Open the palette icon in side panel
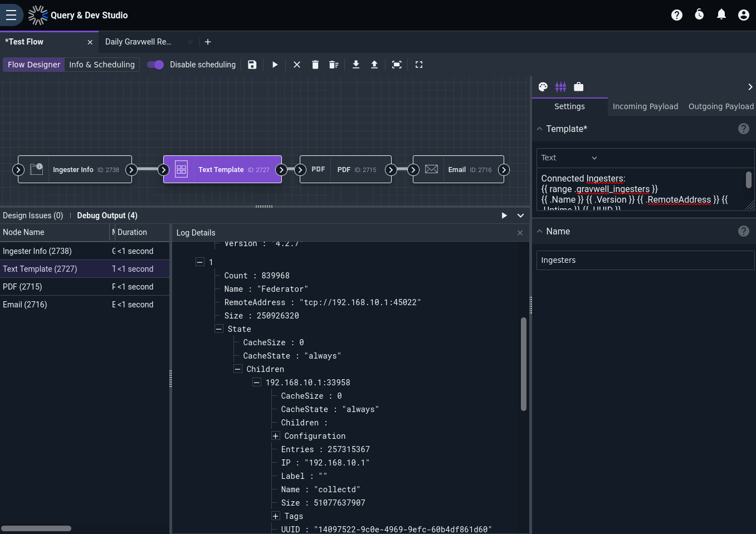 coord(543,87)
